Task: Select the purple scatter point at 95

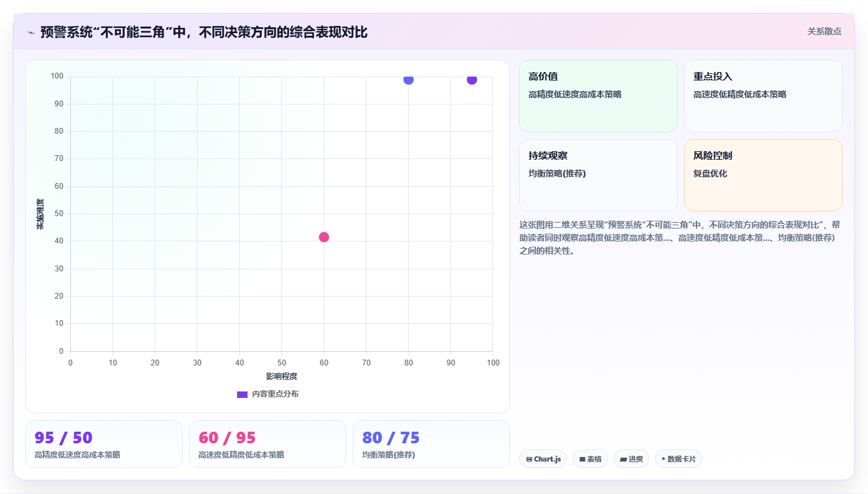Action: [x=472, y=80]
